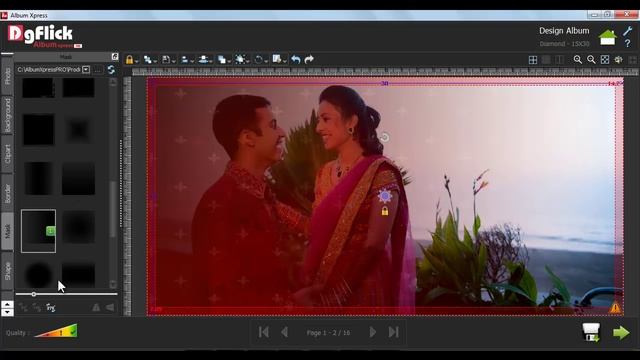This screenshot has width=640, height=360.
Task: Click the browse ellipsis button beside path
Action: (98, 70)
